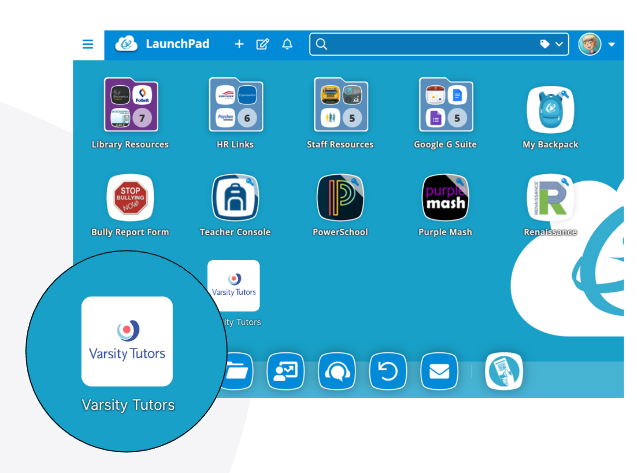Open the user avatar dropdown arrow
The width and height of the screenshot is (637, 473).
(612, 44)
